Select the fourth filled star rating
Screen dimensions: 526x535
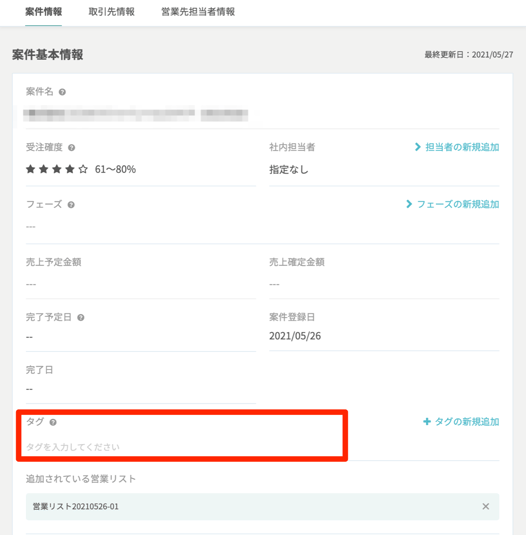[70, 169]
